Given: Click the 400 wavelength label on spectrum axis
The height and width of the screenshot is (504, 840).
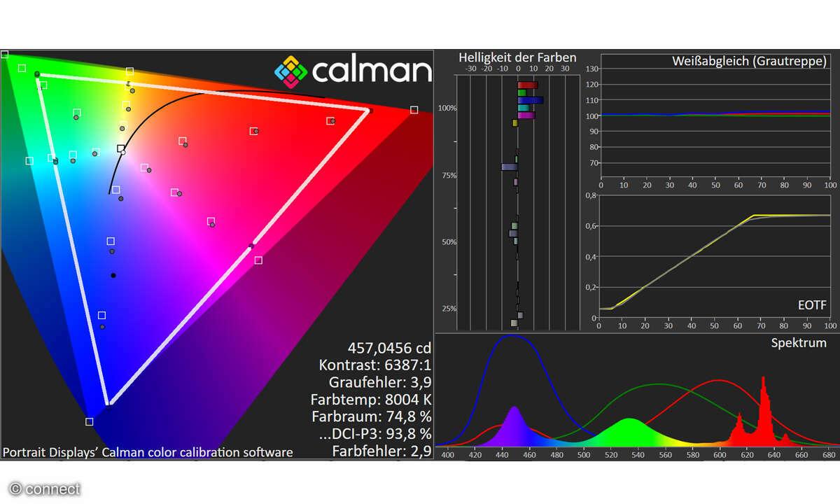Looking at the screenshot, I should tap(448, 455).
